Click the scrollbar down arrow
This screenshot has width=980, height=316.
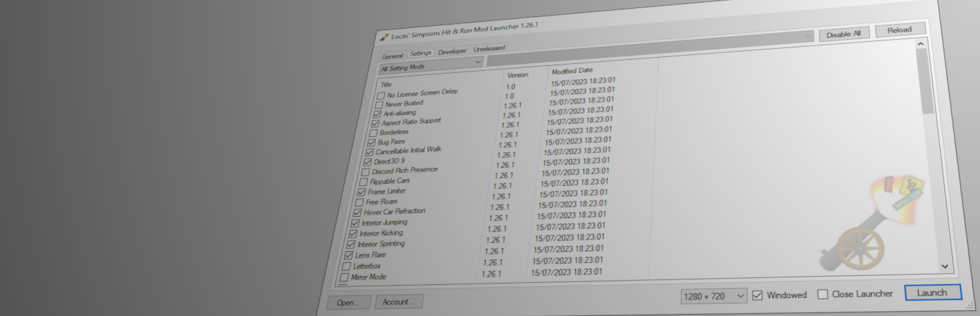pos(945,266)
